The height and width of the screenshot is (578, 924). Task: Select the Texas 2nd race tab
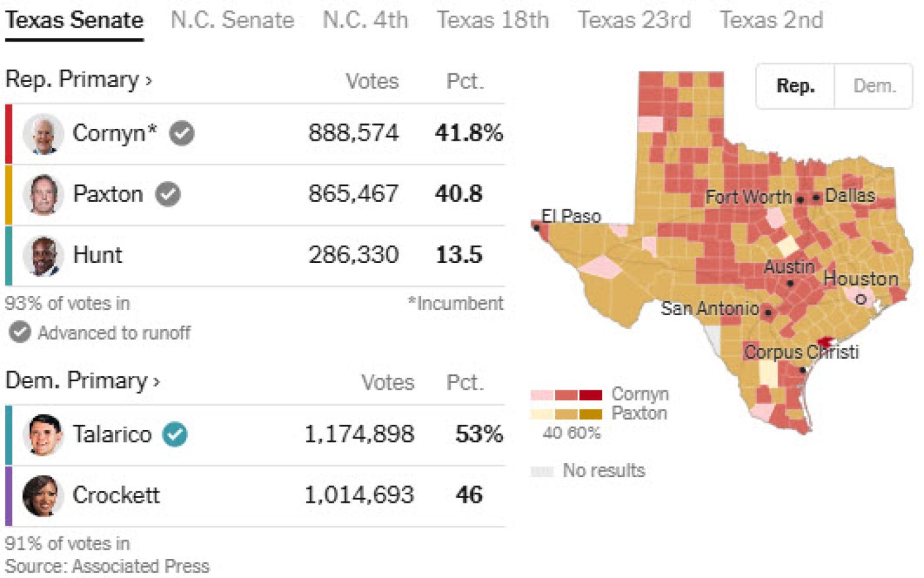pyautogui.click(x=771, y=20)
